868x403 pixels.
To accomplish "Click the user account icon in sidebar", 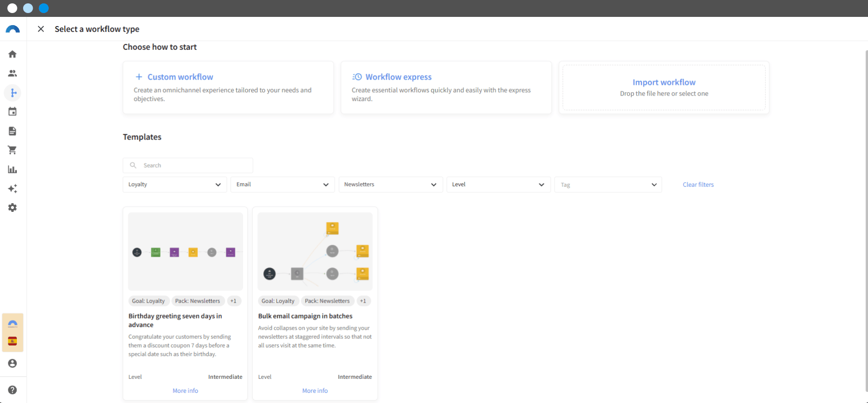I will click(13, 363).
